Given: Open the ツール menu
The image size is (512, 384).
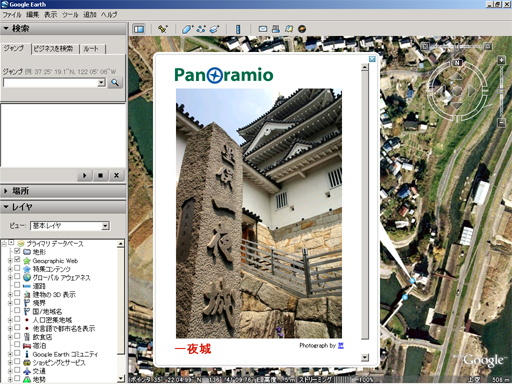Looking at the screenshot, I should click(x=70, y=15).
